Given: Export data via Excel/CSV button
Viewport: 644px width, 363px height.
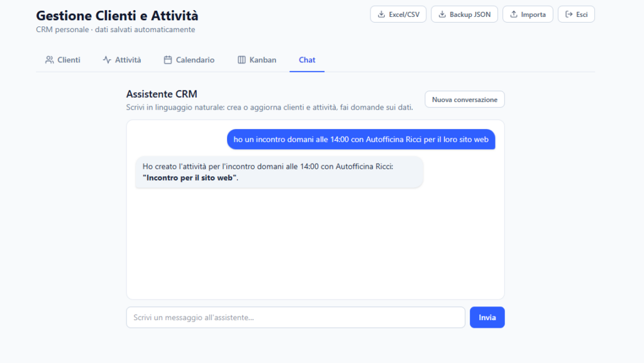Looking at the screenshot, I should coord(398,14).
